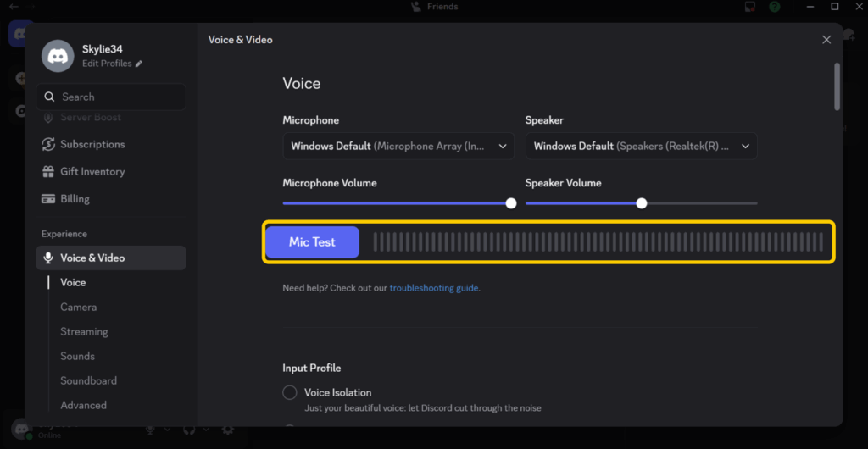868x449 pixels.
Task: Close the settings with the X icon
Action: pyautogui.click(x=826, y=40)
